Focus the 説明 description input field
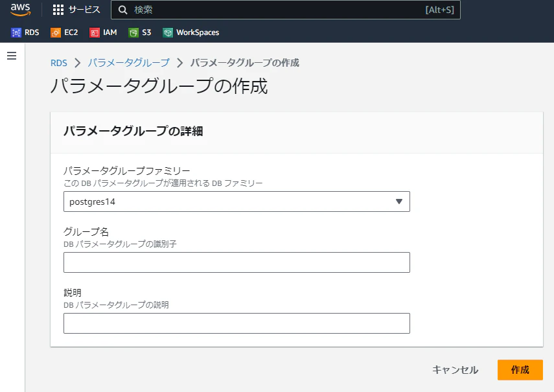554x392 pixels. pos(237,323)
